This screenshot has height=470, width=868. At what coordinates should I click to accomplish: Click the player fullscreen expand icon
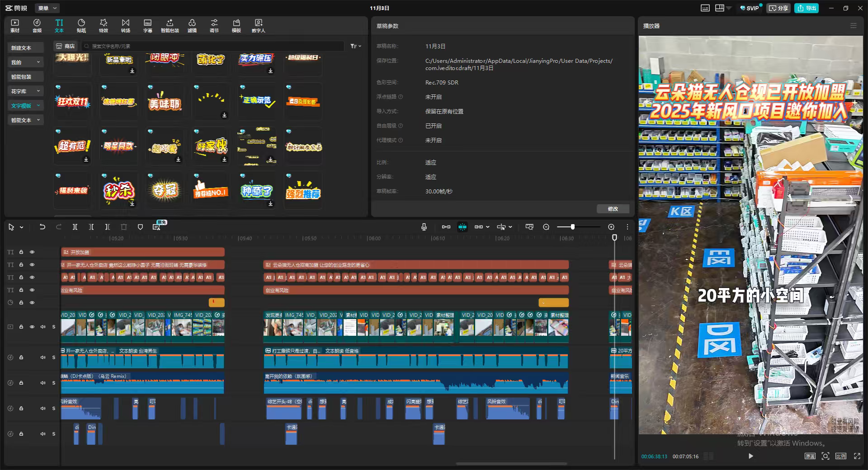857,456
